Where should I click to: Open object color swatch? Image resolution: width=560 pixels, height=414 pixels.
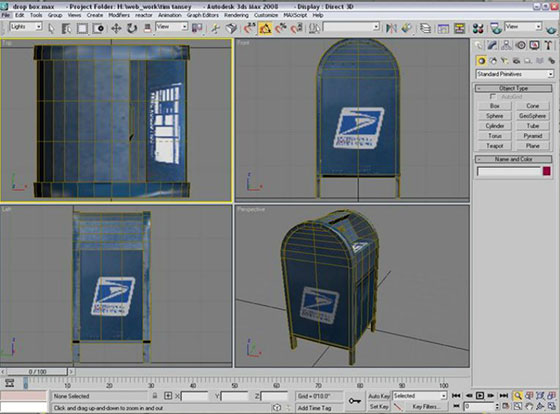546,171
